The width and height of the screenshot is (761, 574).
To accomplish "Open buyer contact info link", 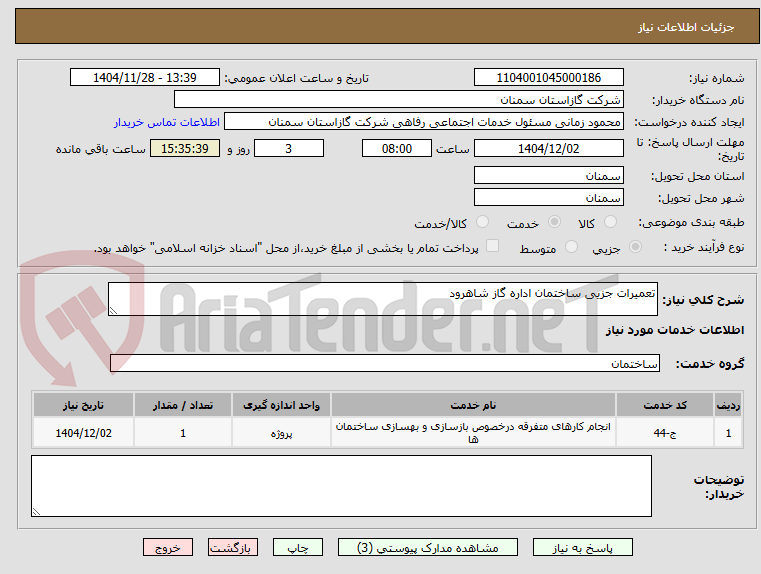I will [167, 122].
